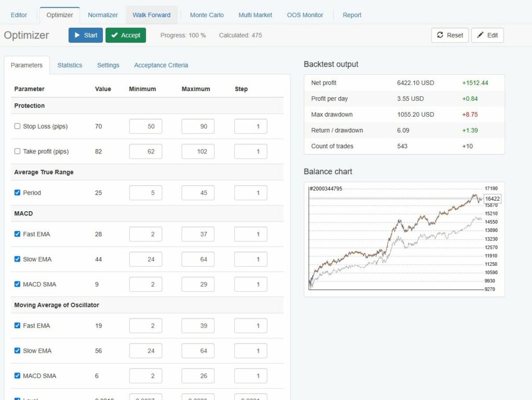Start the optimizer run

85,35
